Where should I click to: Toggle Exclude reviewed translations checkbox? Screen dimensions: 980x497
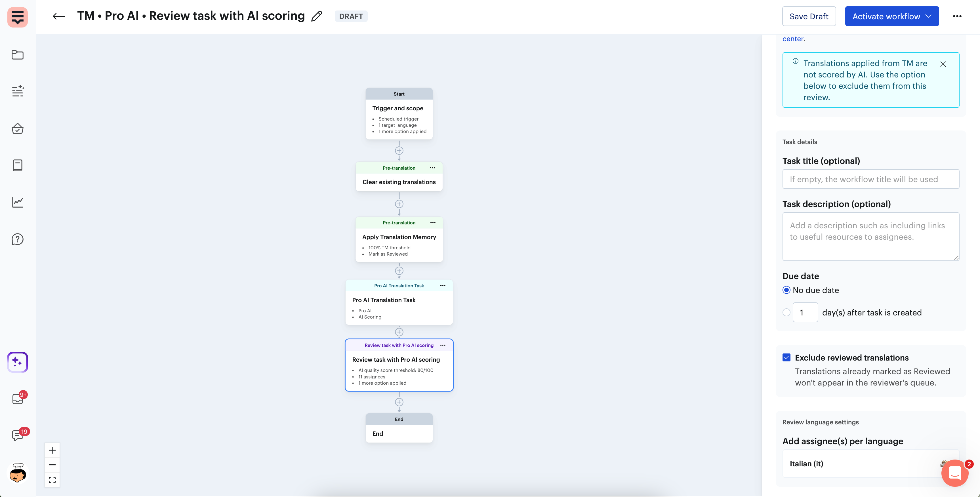786,357
